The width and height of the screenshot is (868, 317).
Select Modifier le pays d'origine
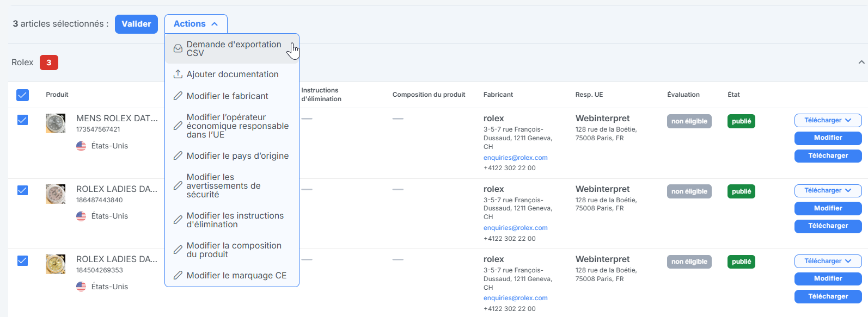tap(232, 156)
